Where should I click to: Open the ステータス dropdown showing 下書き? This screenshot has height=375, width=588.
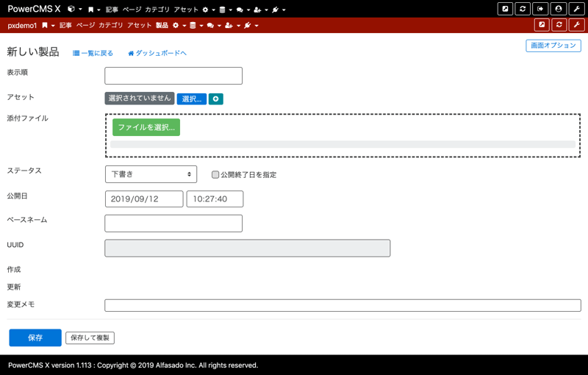click(151, 174)
